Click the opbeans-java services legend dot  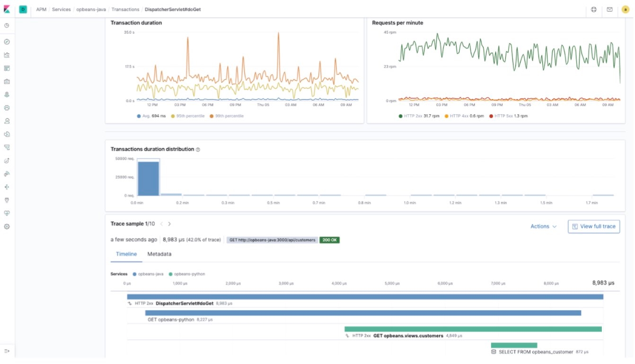[135, 274]
